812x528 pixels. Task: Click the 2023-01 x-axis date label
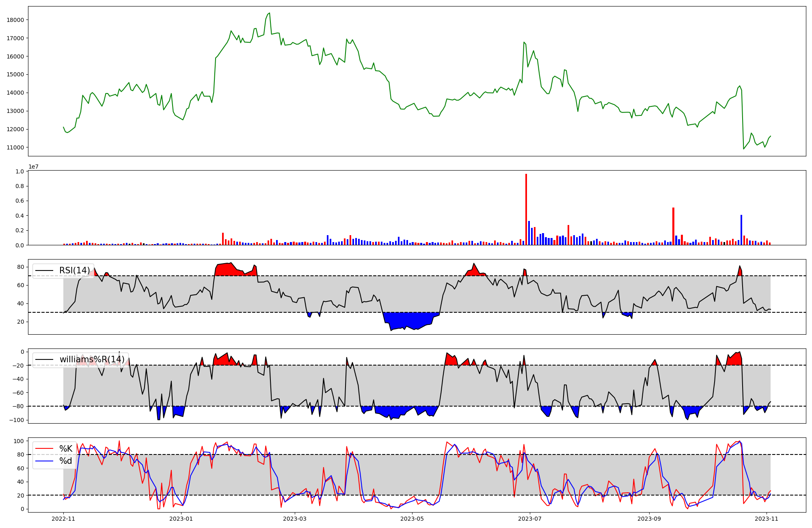coord(181,519)
